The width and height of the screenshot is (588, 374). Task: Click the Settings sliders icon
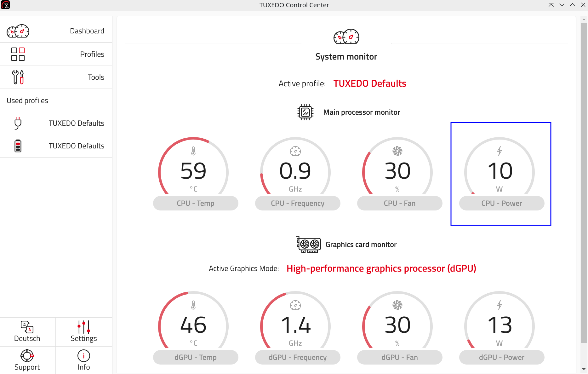84,327
